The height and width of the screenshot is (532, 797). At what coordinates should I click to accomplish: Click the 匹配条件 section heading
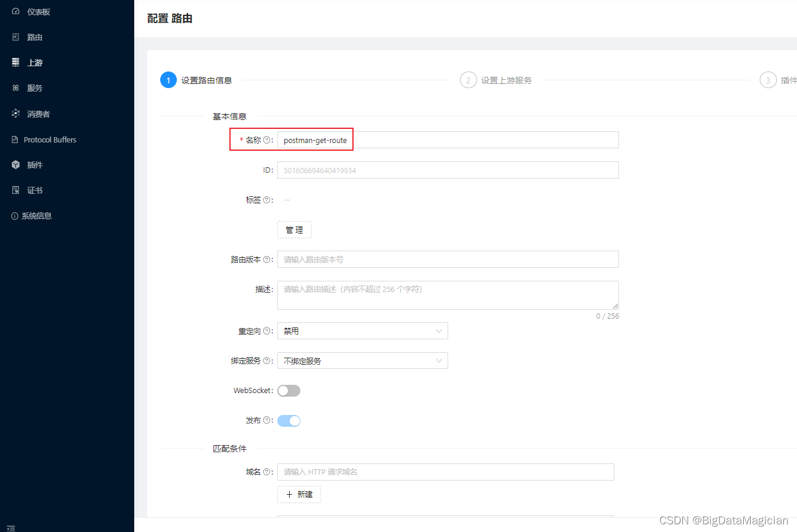click(229, 449)
